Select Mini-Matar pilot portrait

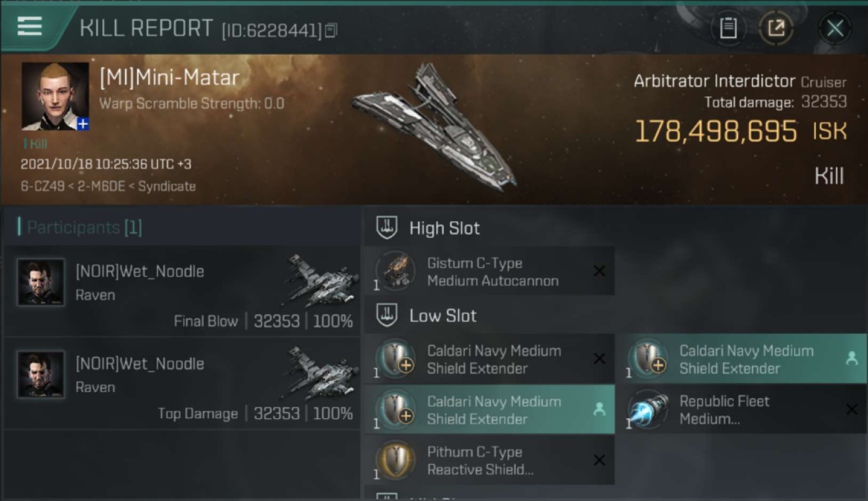(x=55, y=96)
